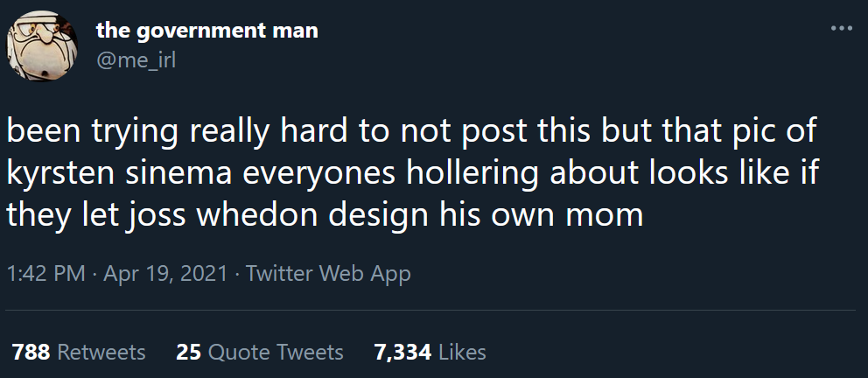Viewport: 868px width, 378px height.
Task: View the 7,334 Likes list
Action: tap(429, 353)
